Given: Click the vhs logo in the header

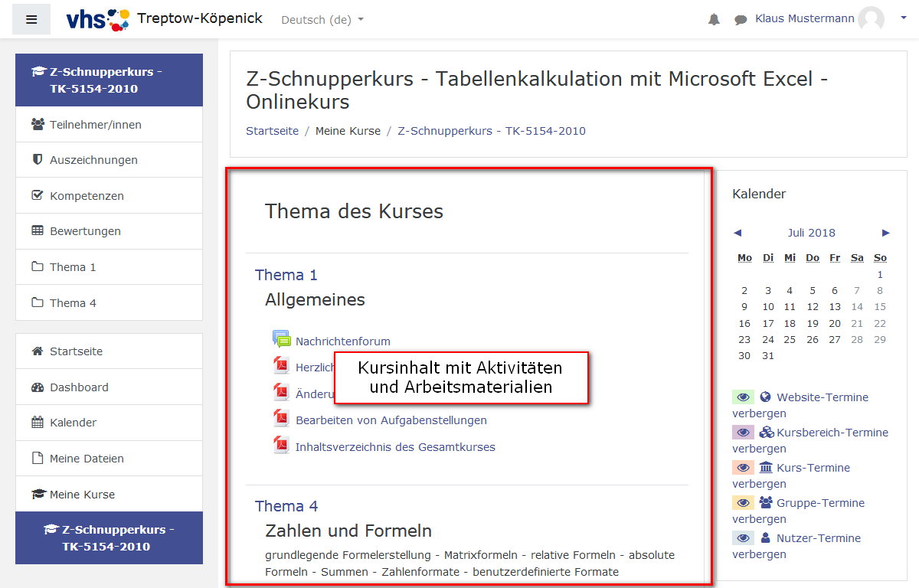Looking at the screenshot, I should coord(98,19).
